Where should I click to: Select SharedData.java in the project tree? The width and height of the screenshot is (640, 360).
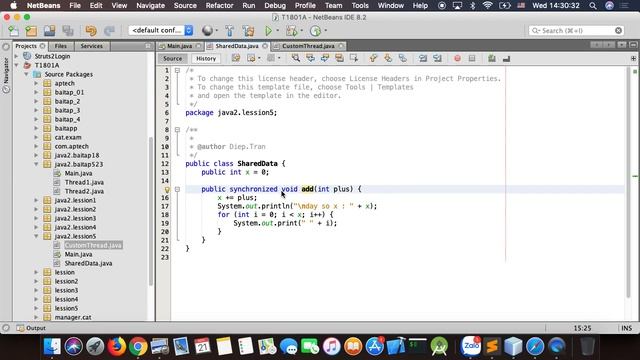pyautogui.click(x=88, y=263)
